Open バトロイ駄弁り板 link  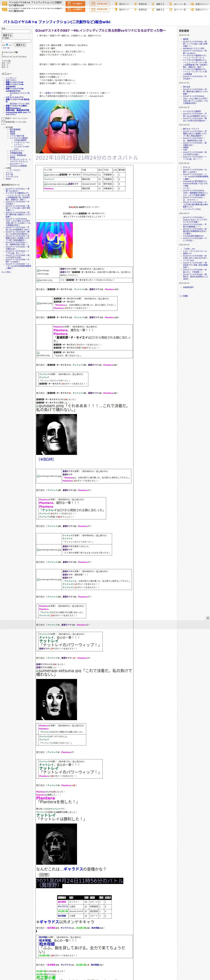[x=17, y=136]
